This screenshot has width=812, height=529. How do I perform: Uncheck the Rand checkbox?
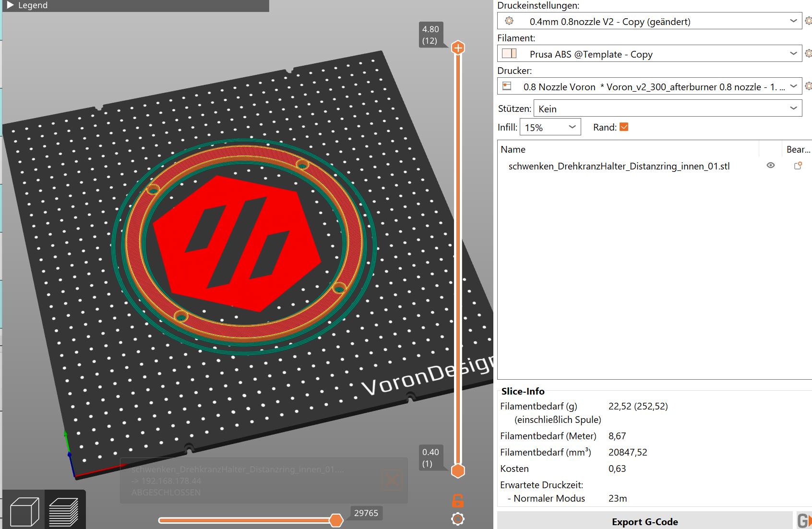(x=624, y=127)
